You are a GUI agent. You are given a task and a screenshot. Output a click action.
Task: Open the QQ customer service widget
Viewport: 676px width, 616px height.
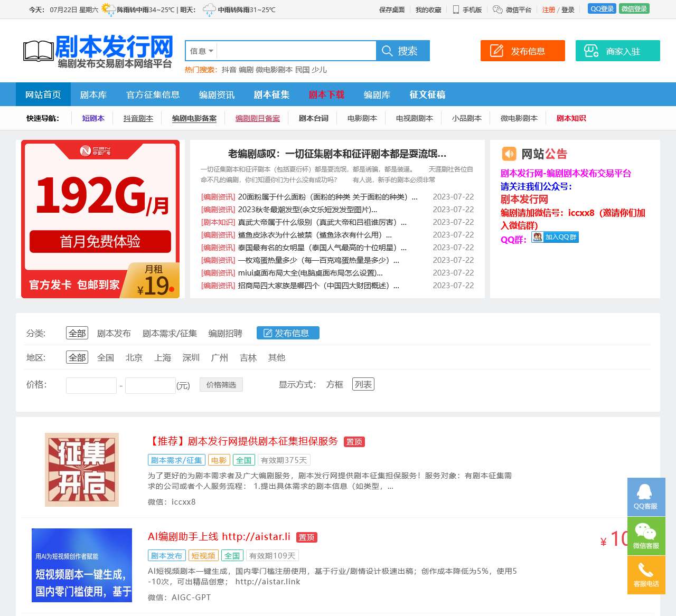[646, 497]
